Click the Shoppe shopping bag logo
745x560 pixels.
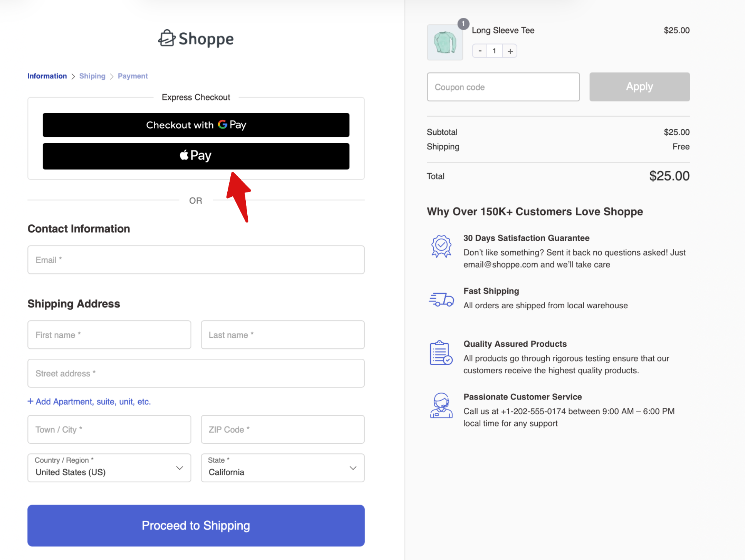point(196,38)
